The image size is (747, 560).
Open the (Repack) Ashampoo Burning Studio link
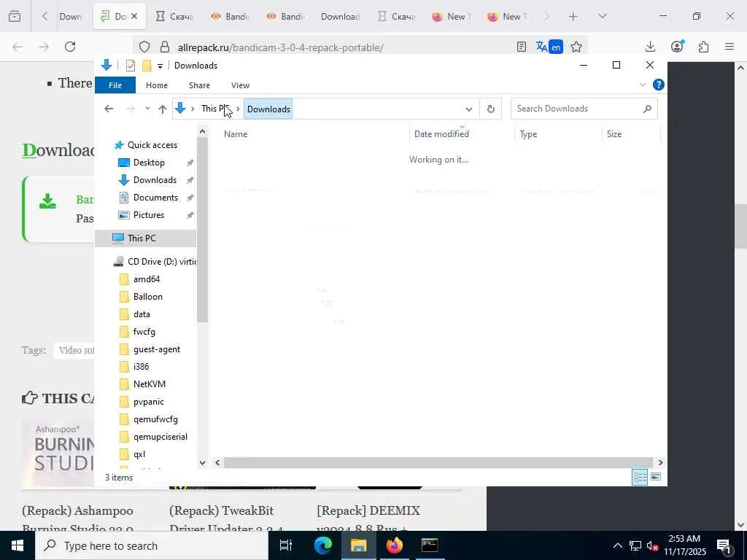77,519
